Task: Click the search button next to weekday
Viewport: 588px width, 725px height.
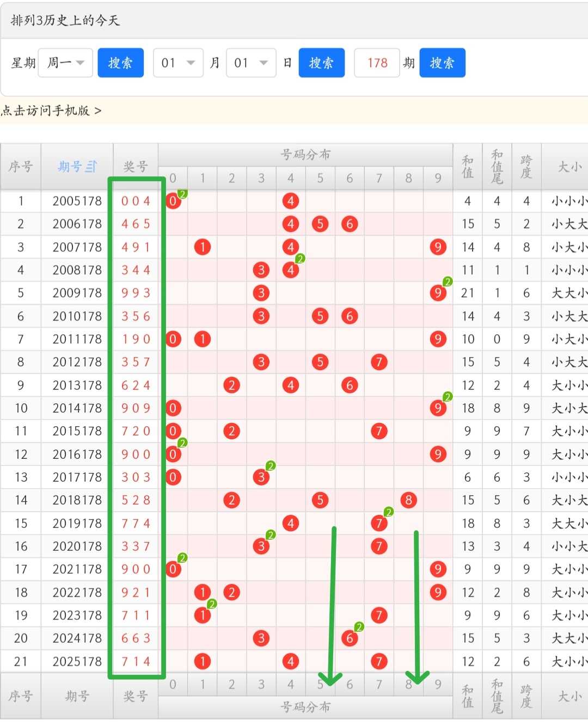Action: pos(120,63)
